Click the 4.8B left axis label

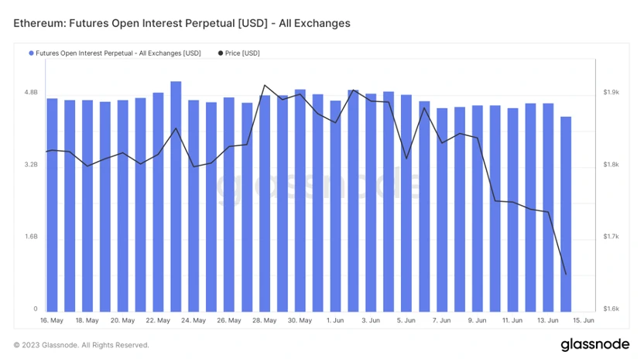click(x=31, y=92)
